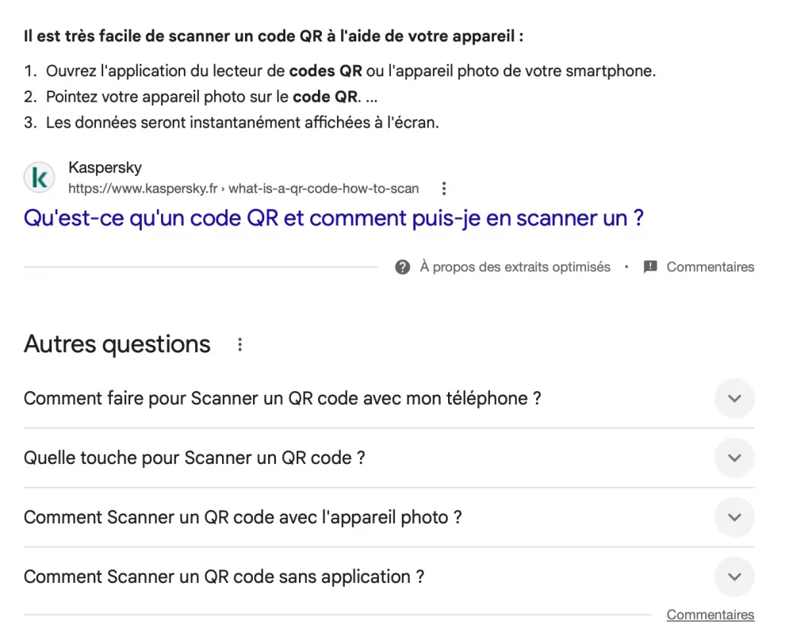Open three-dot menu next to Autres questions

(239, 345)
